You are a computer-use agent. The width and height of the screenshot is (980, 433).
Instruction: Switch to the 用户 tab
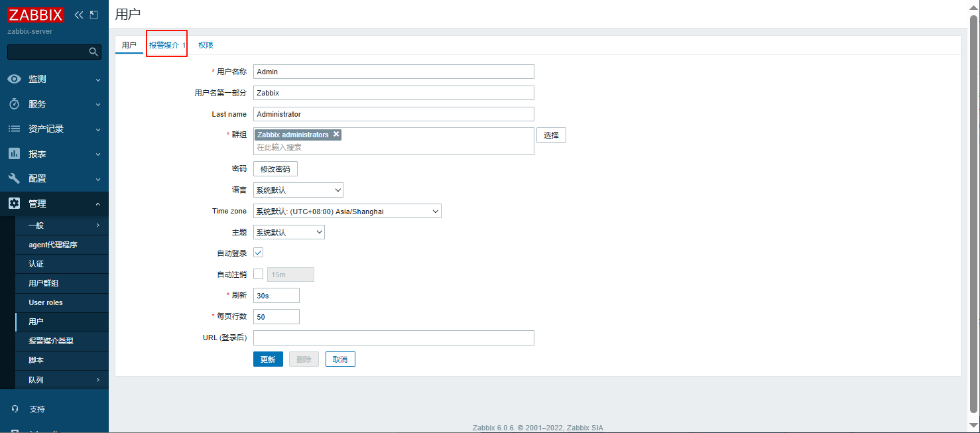(x=129, y=45)
